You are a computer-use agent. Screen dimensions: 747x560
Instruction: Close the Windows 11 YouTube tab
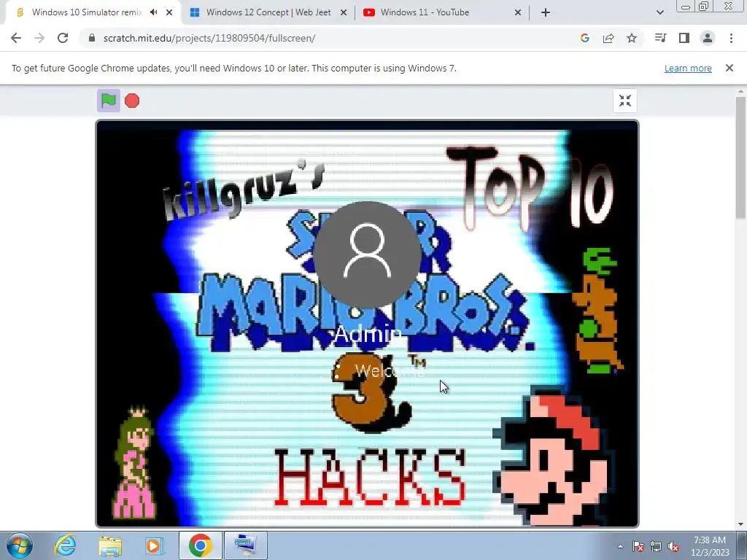point(518,12)
